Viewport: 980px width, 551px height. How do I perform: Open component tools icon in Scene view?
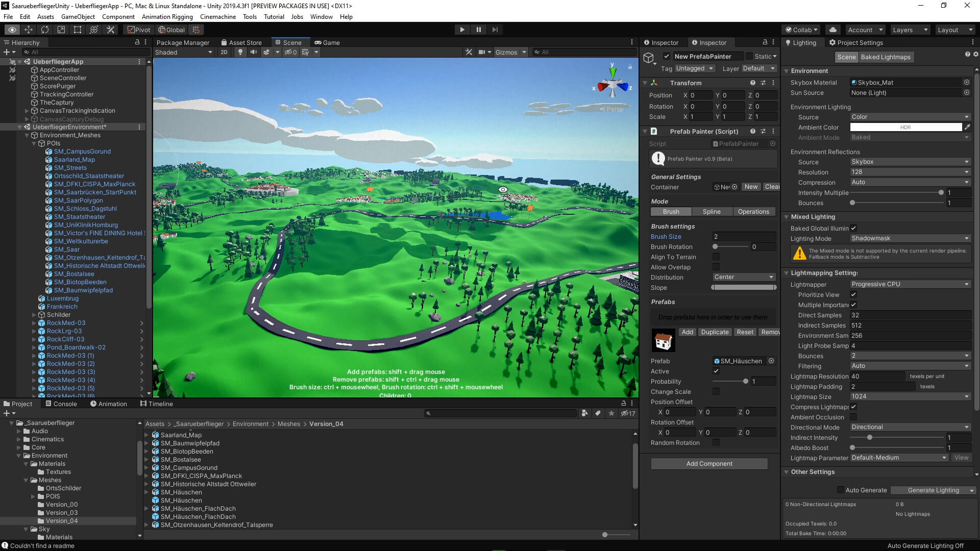click(469, 52)
